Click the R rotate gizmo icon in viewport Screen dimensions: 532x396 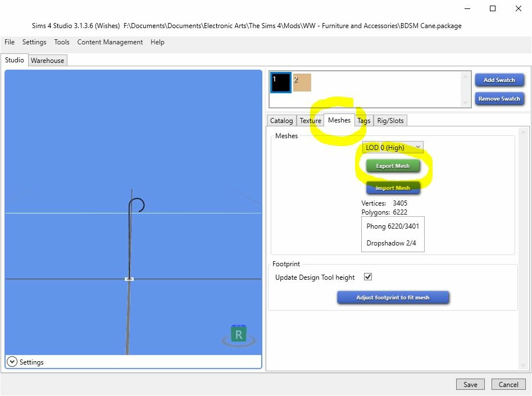[239, 335]
